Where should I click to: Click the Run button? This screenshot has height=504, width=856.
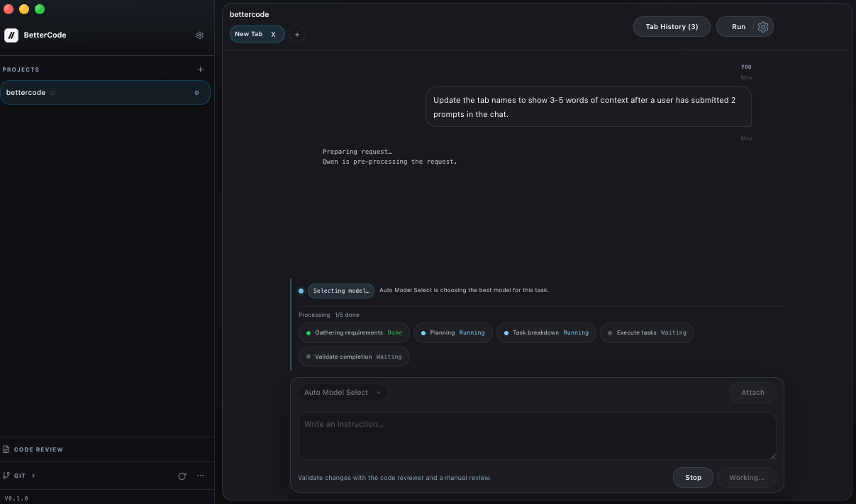[x=738, y=26]
